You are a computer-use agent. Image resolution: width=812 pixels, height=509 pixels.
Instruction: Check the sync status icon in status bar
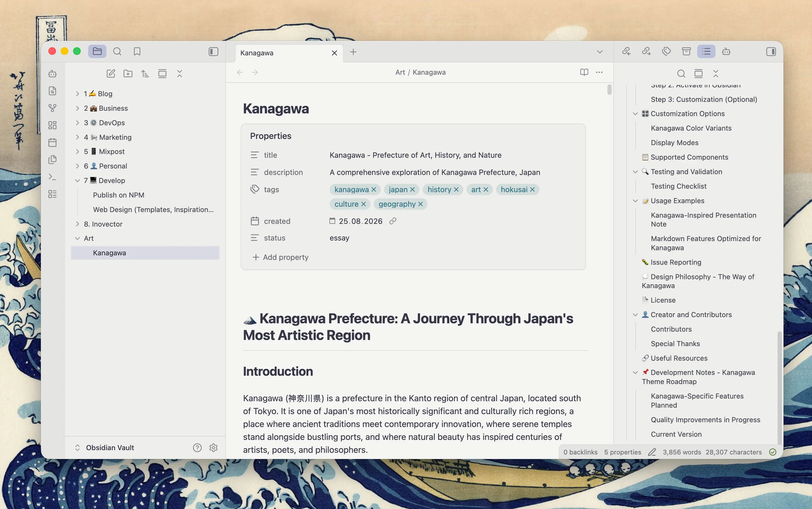coord(773,452)
